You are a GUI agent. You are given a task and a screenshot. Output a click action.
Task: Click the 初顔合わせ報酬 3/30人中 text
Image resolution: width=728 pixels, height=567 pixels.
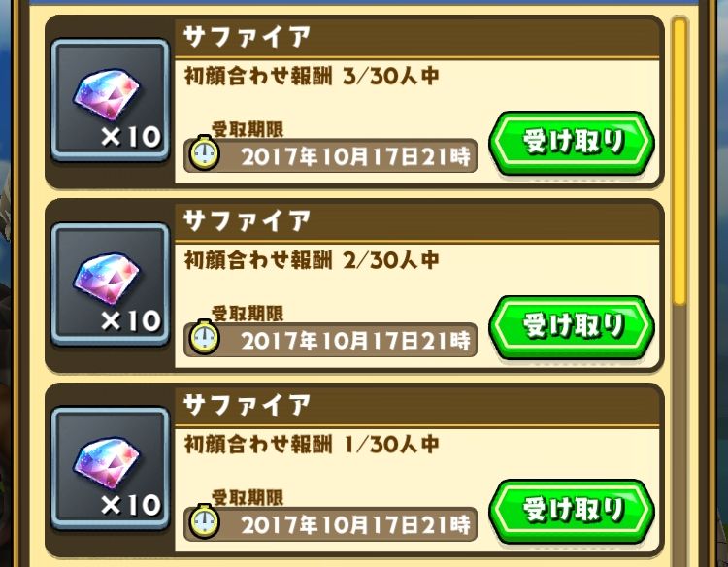[x=312, y=76]
